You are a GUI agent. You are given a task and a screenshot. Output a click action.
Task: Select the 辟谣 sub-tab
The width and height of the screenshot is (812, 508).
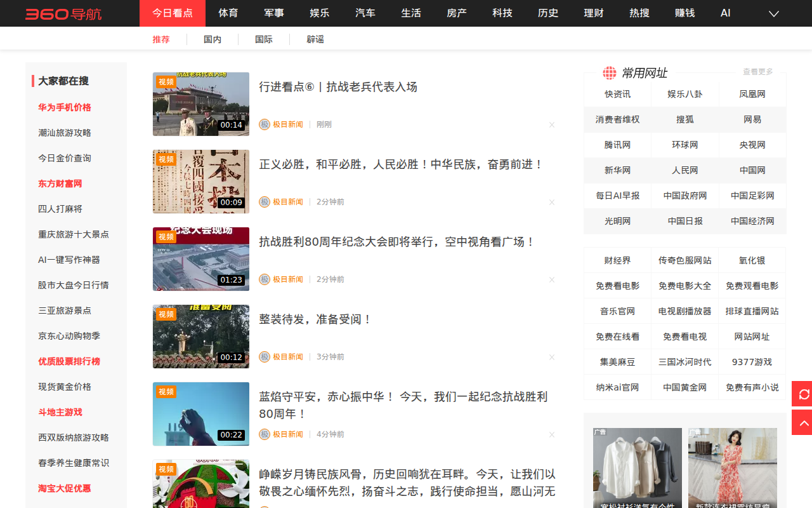(x=315, y=39)
